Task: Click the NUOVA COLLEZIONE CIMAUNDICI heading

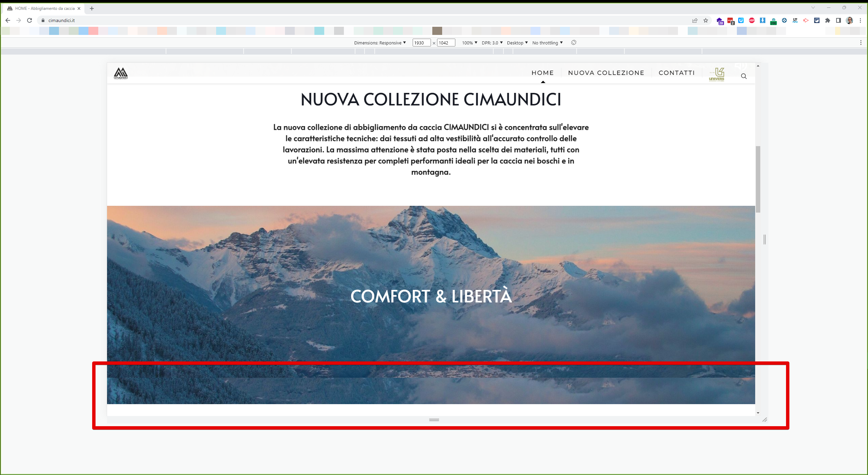Action: (x=431, y=99)
